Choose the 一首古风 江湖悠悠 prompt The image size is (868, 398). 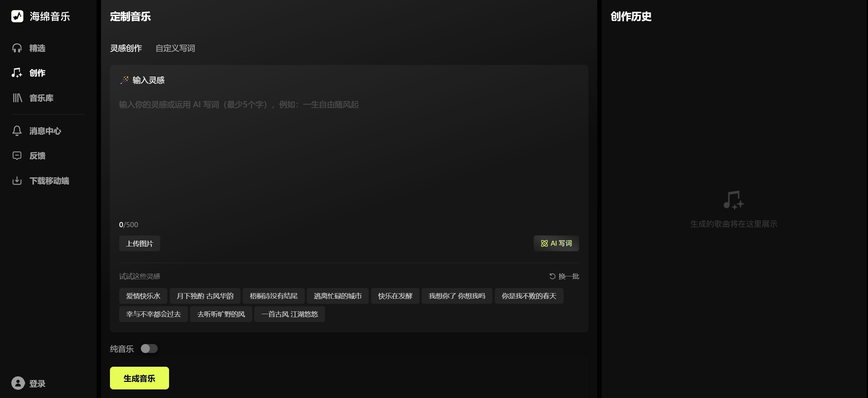point(289,314)
